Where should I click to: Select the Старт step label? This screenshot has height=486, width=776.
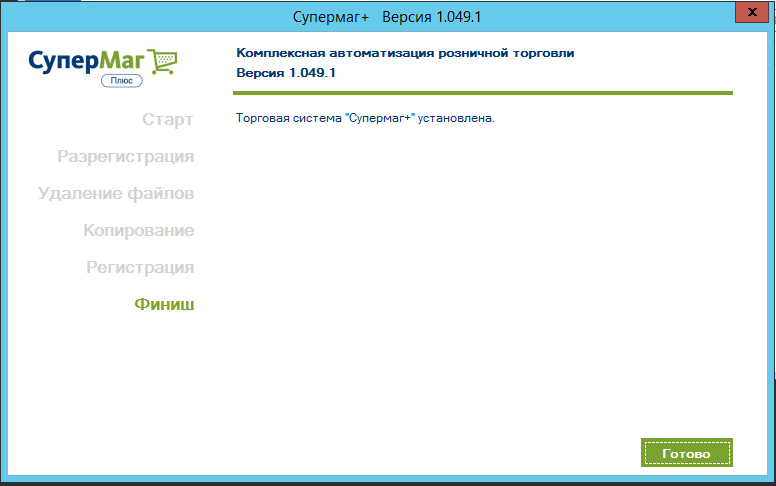click(168, 119)
